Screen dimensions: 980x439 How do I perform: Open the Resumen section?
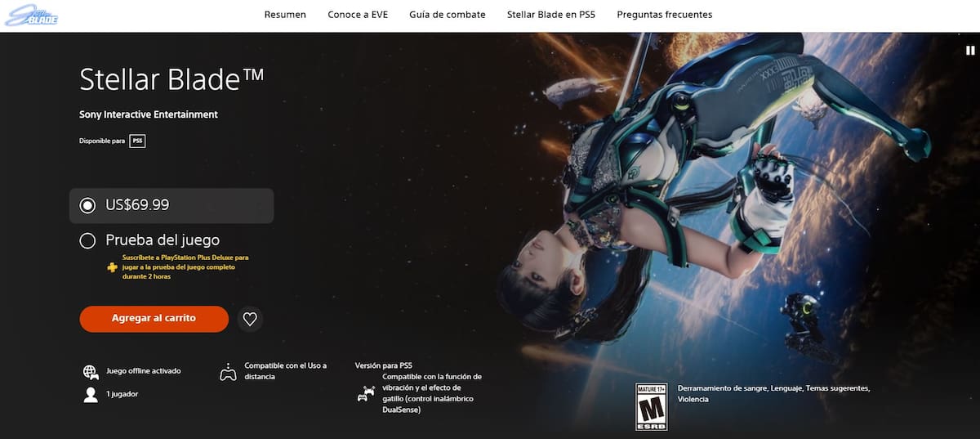tap(285, 15)
